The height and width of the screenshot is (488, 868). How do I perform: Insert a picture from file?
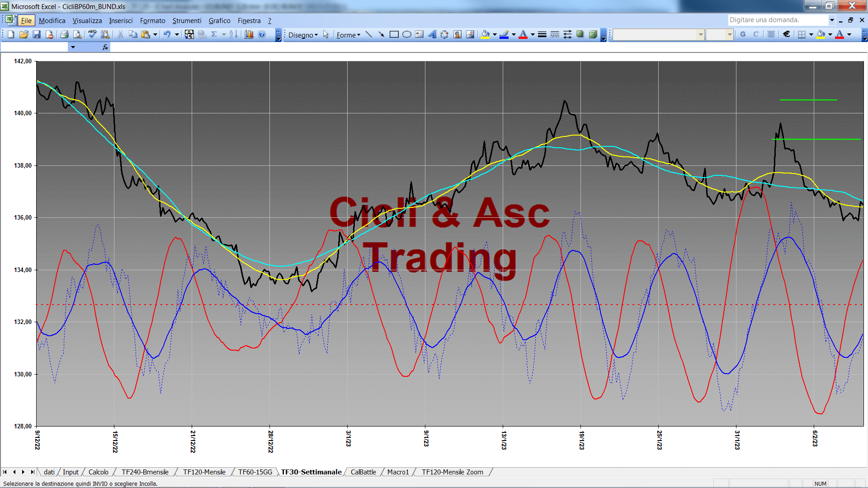point(470,34)
